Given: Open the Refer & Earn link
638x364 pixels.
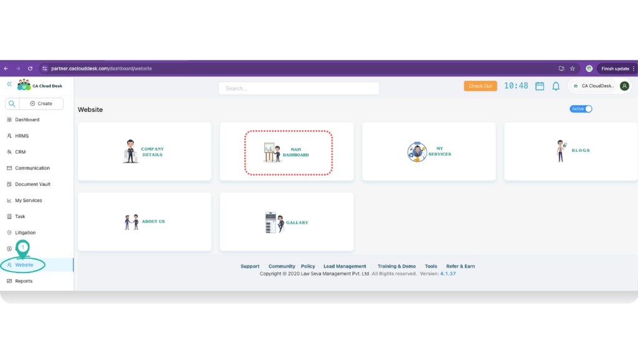Looking at the screenshot, I should [460, 266].
